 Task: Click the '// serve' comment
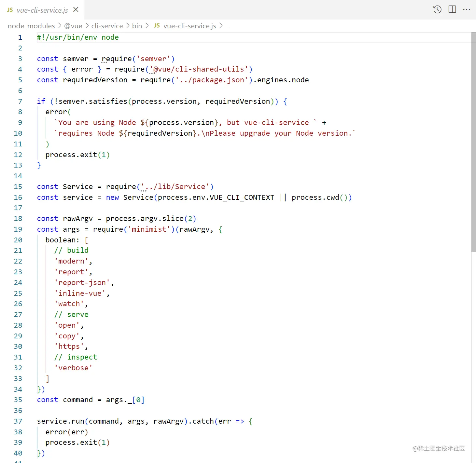coord(71,315)
